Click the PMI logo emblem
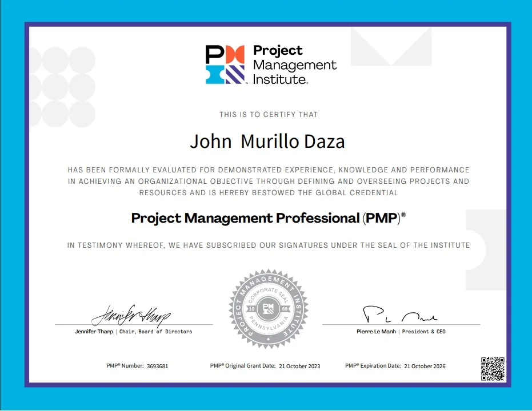 coord(225,65)
